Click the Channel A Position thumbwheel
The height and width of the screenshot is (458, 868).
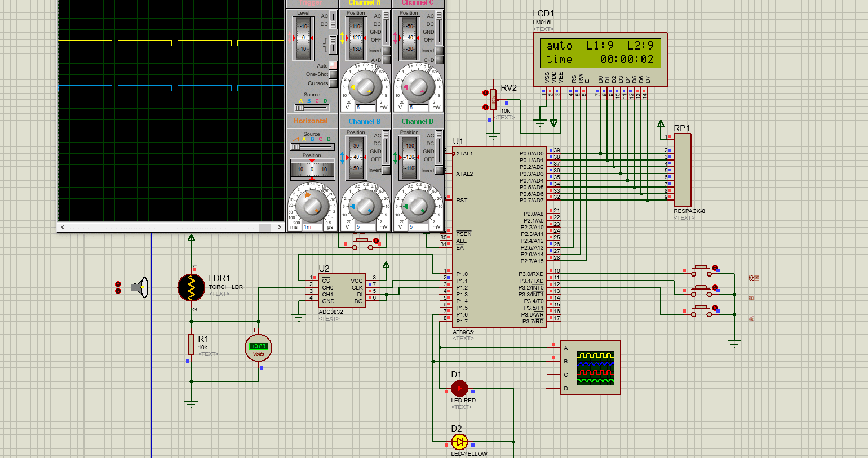[356, 38]
